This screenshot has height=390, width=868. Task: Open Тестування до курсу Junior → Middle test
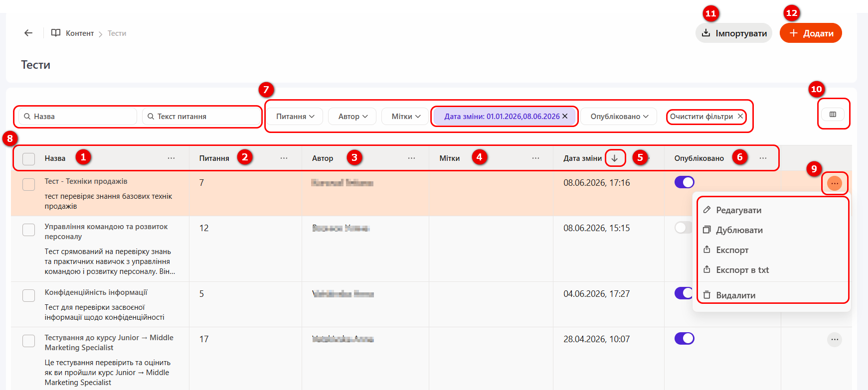click(109, 343)
